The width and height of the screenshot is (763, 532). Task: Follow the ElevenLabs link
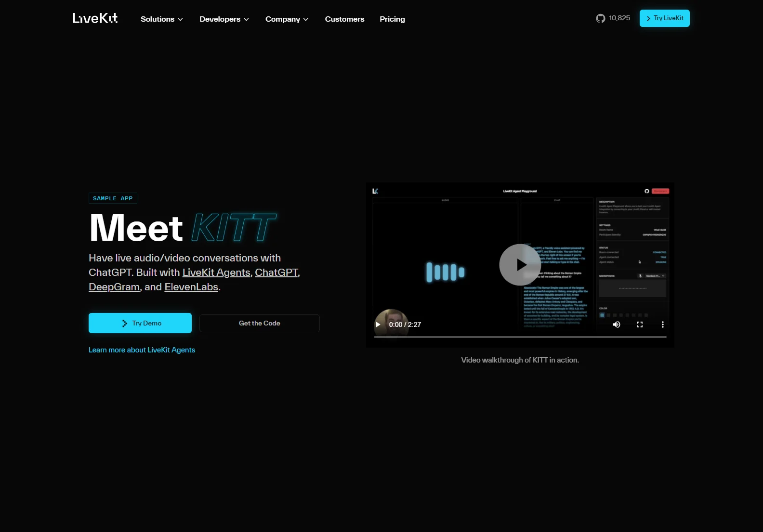pos(191,287)
